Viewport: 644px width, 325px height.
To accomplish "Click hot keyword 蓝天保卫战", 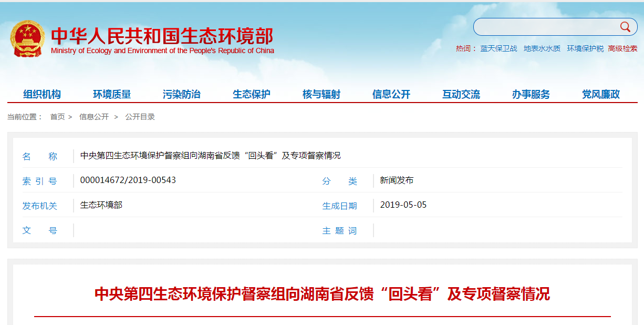I will click(498, 48).
